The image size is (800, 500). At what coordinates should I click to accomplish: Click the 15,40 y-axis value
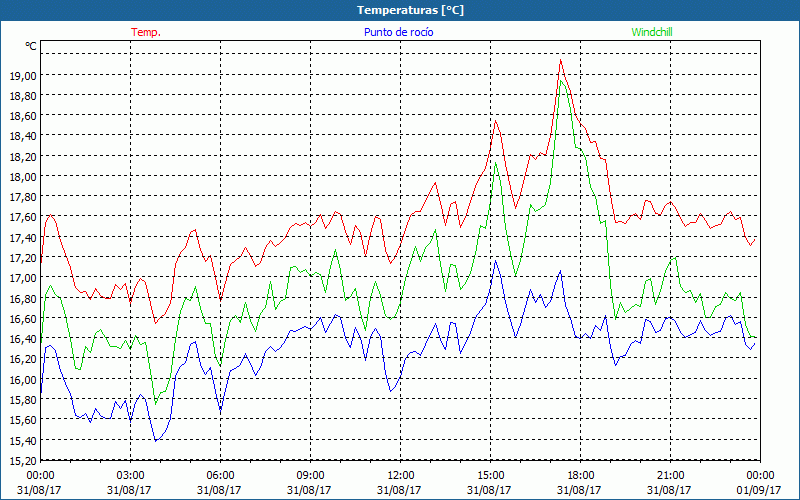(23, 440)
